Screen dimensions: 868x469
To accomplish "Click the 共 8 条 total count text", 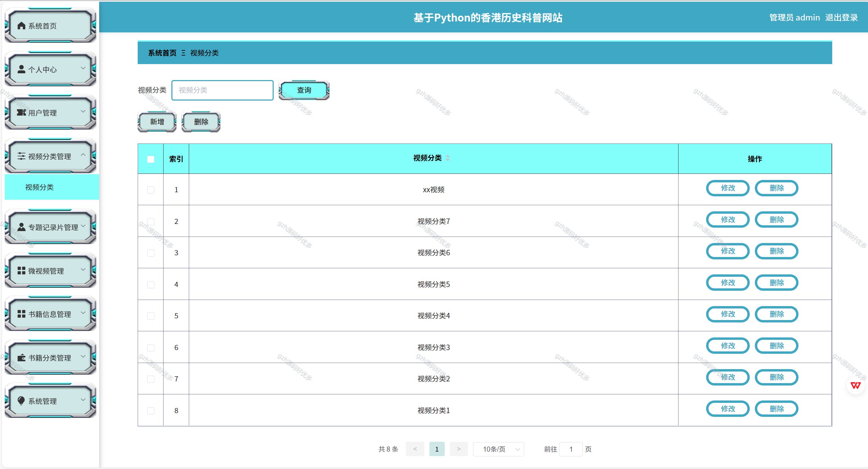I will (388, 449).
